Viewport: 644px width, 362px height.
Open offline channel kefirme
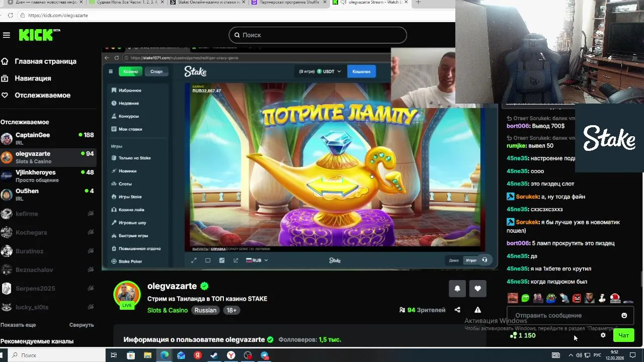(x=48, y=214)
